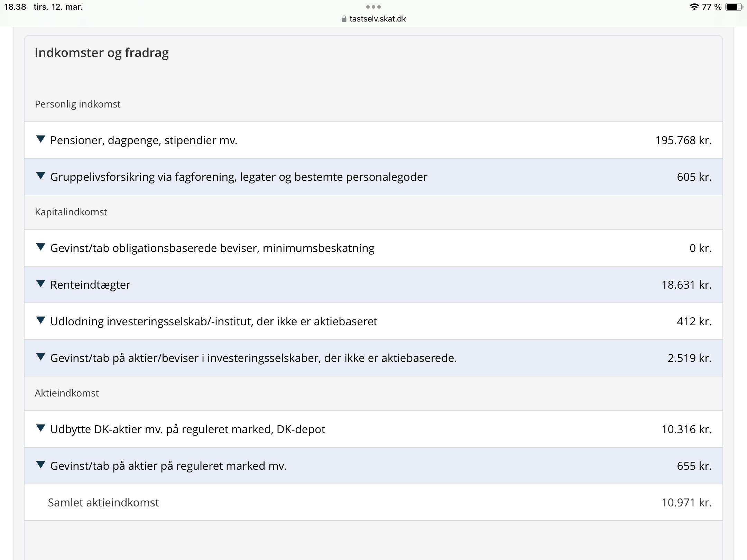Expand Udlodning investeringsselskab row triangle
747x560 pixels.
pos(40,320)
